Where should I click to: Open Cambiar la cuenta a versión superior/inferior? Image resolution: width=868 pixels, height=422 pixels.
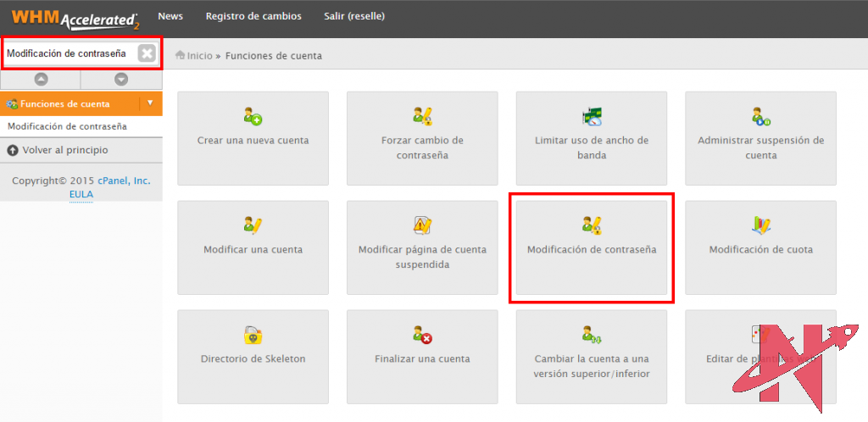(x=592, y=335)
